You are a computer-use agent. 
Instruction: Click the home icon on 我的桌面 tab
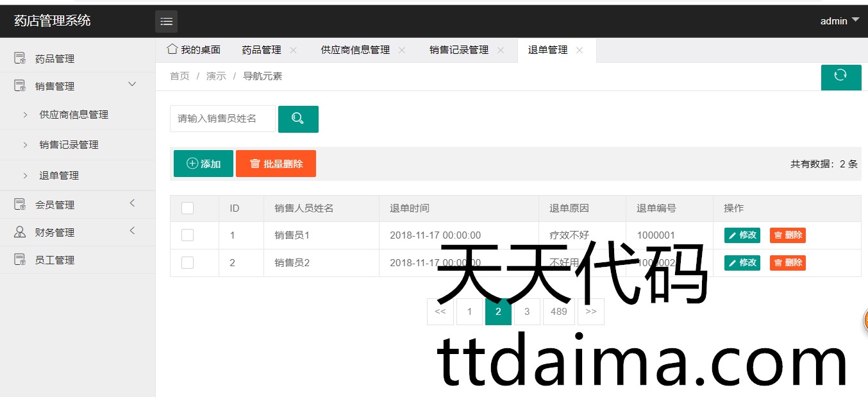tap(172, 49)
